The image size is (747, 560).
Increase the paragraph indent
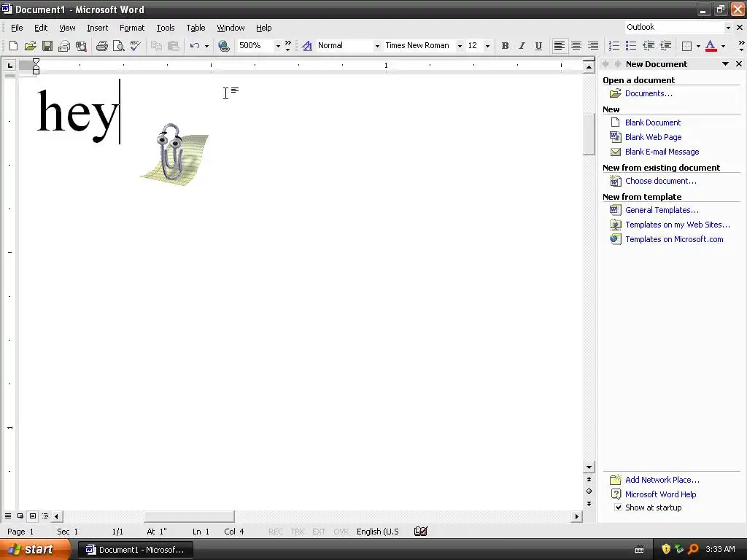point(665,46)
